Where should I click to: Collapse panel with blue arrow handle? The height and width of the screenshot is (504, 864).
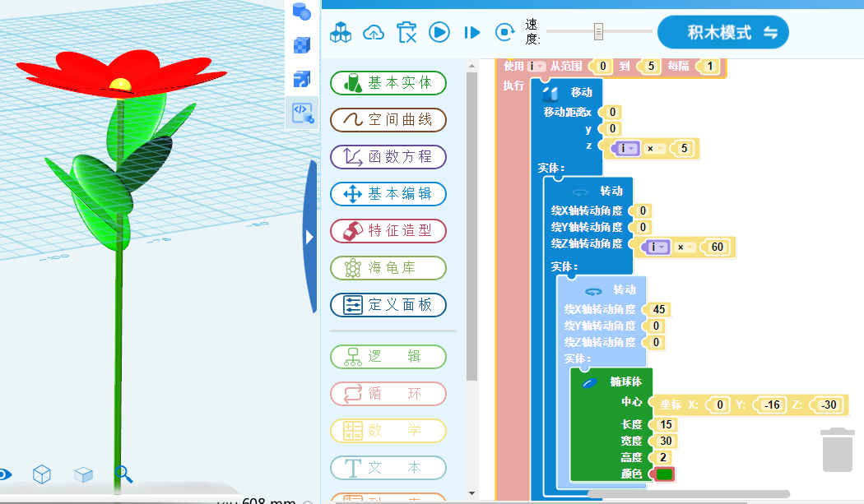click(x=310, y=237)
